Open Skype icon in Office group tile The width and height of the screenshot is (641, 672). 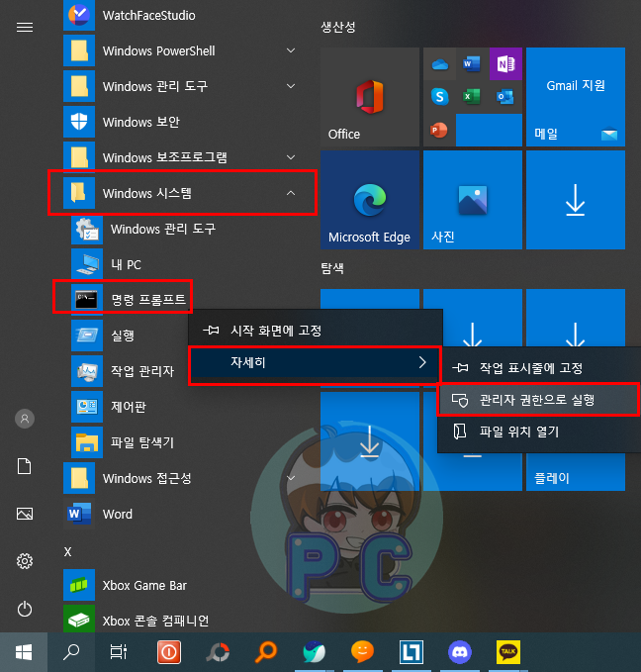click(439, 97)
